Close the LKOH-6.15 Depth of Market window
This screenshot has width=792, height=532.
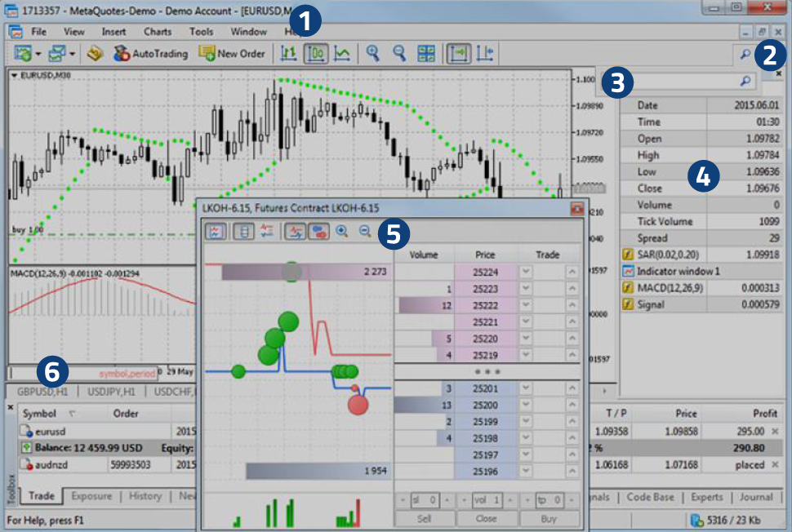tap(576, 208)
